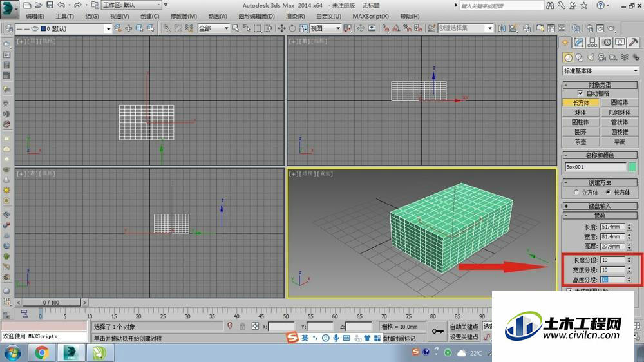Switch to the Hierarchy panel tab
Screen dimensions: 644x362
coord(592,43)
